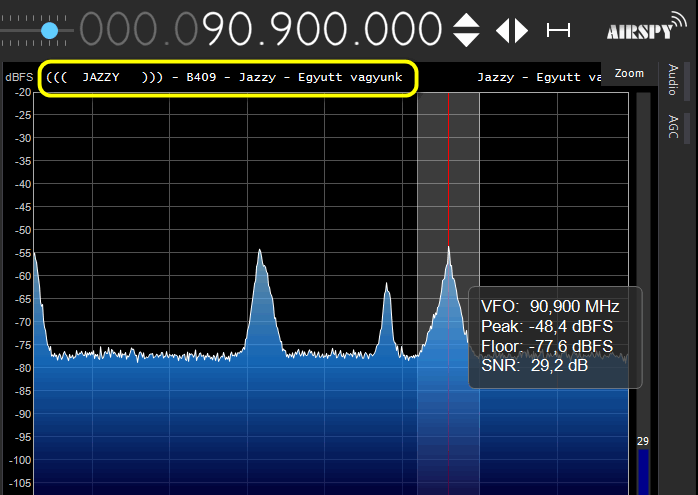Click the 'Peak: -48,4 dBFS' readout
The width and height of the screenshot is (698, 495).
point(547,326)
